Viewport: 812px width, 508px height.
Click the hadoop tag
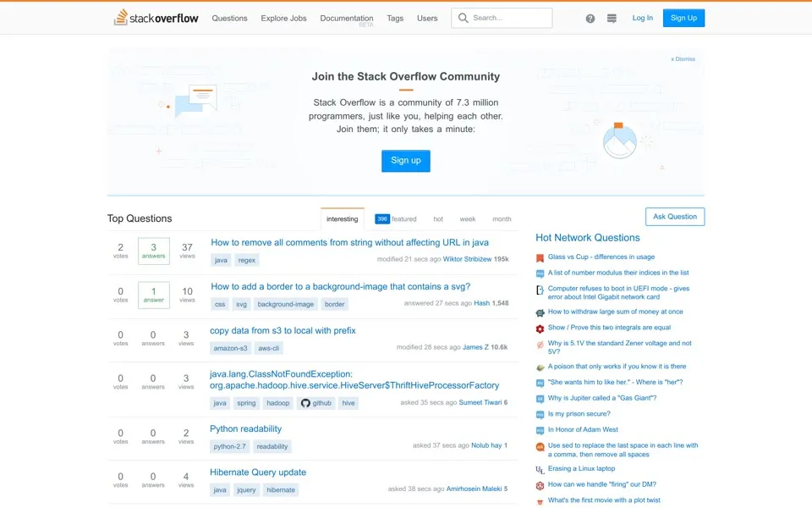click(278, 403)
